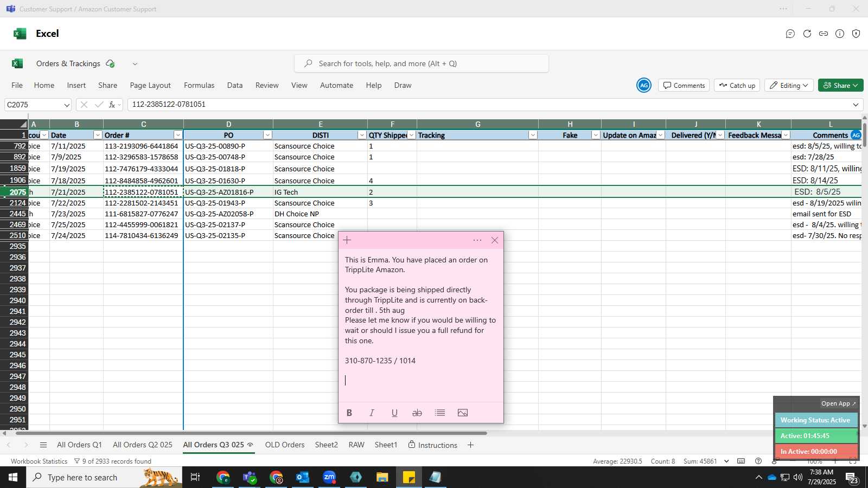
Task: Open File Explorer from the taskbar
Action: point(382,477)
